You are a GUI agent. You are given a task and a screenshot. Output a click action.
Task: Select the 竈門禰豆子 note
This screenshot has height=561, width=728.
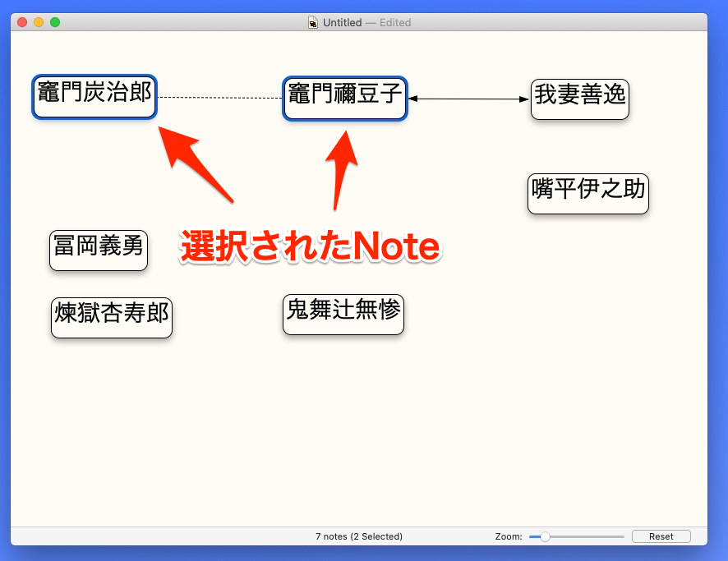point(344,98)
